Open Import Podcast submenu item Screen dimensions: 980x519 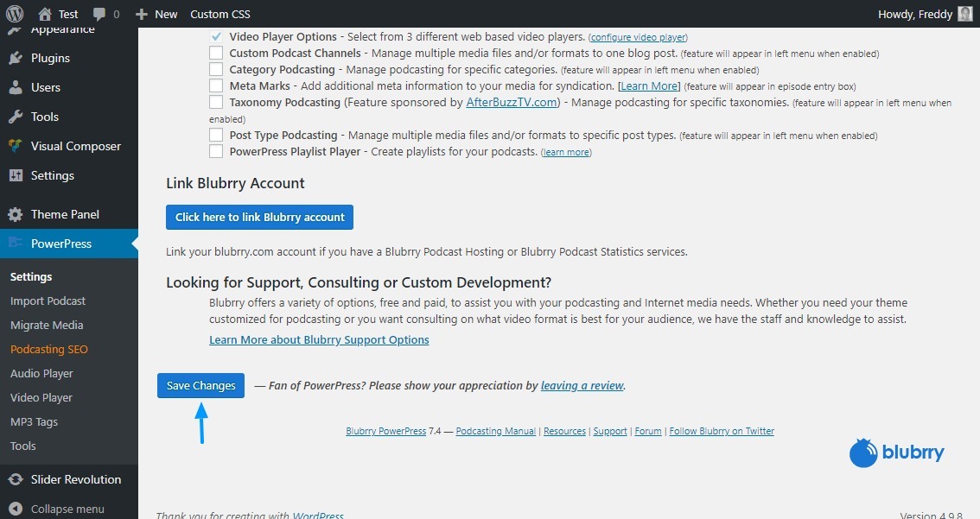[48, 301]
